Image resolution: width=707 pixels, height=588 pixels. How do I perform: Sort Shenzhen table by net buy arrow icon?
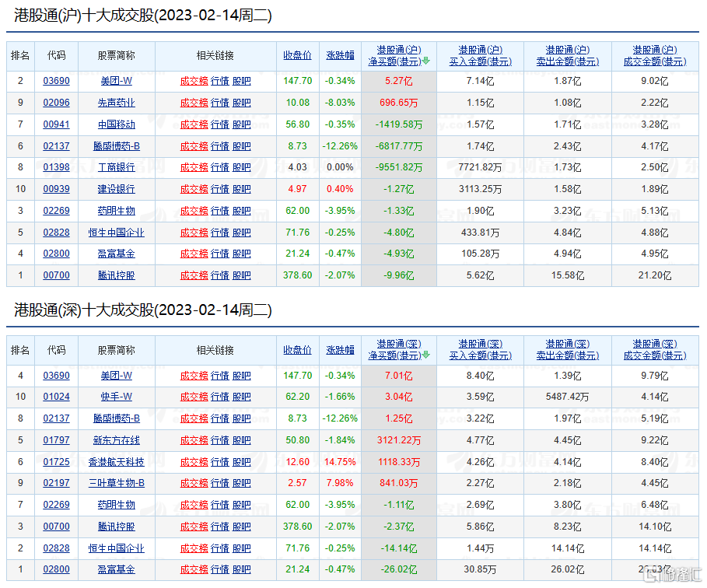426,355
